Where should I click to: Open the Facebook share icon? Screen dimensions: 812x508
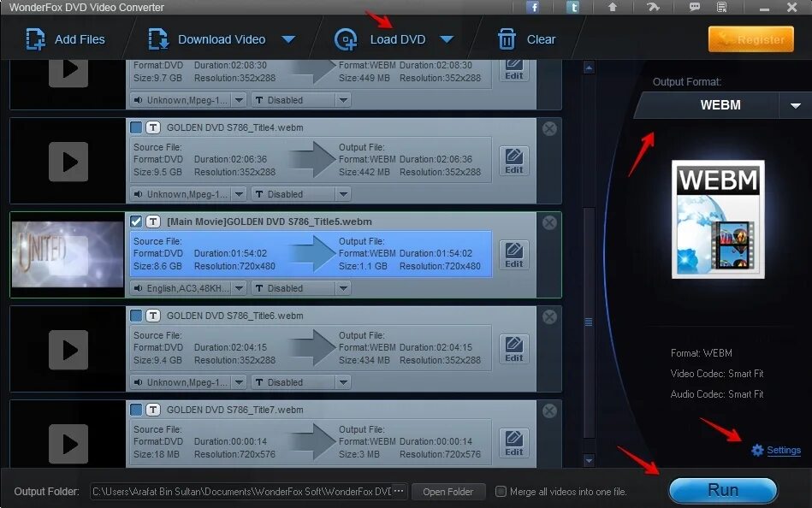point(532,7)
